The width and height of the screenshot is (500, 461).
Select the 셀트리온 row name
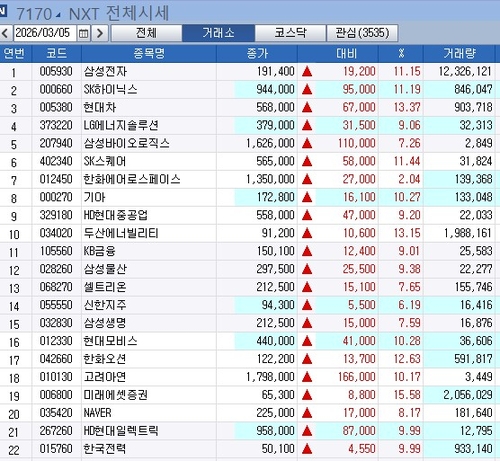pyautogui.click(x=105, y=287)
